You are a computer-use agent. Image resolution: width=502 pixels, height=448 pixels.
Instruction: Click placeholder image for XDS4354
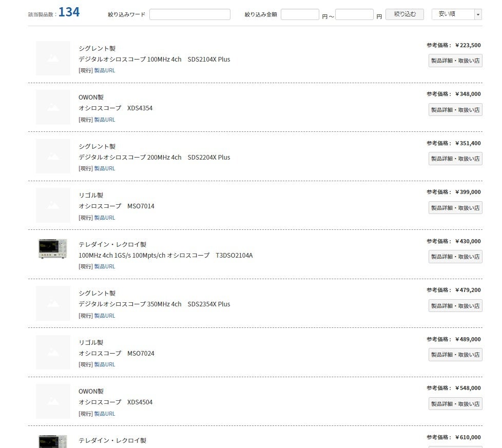[x=53, y=107]
